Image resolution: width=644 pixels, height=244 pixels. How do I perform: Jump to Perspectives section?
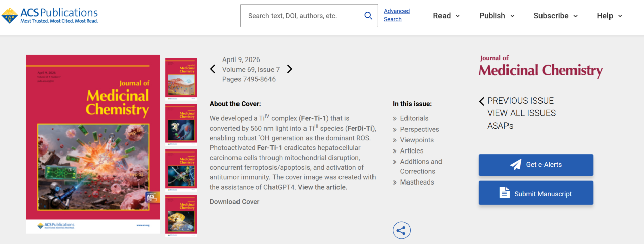coord(420,129)
